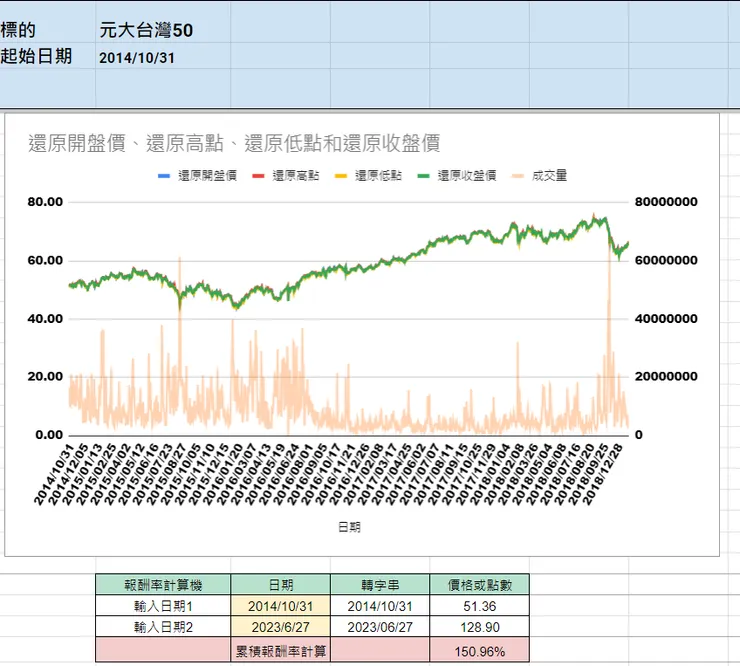
Task: Click the 20.00 left axis label
Action: [x=45, y=377]
